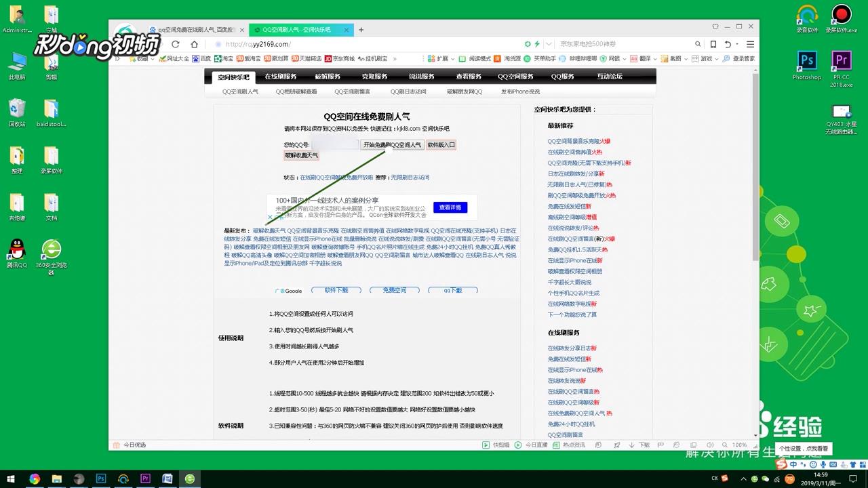Select the 说说服务 navigation tab
Screen dimensions: 868x488
tap(421, 77)
